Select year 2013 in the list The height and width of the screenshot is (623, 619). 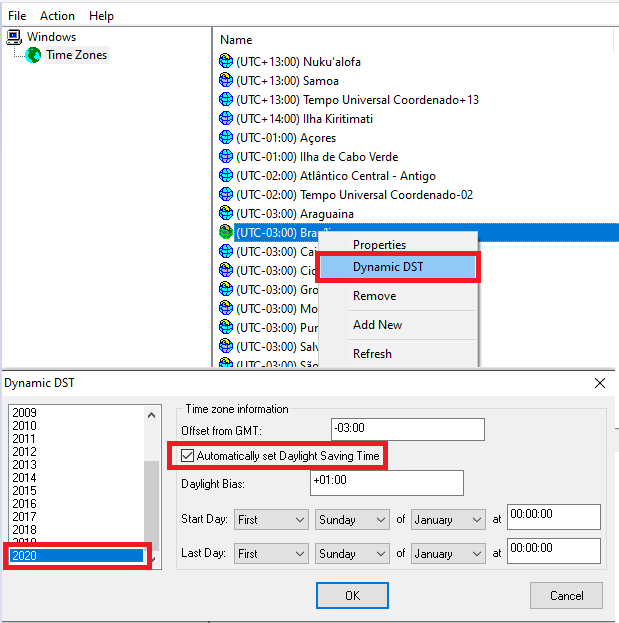pos(24,465)
